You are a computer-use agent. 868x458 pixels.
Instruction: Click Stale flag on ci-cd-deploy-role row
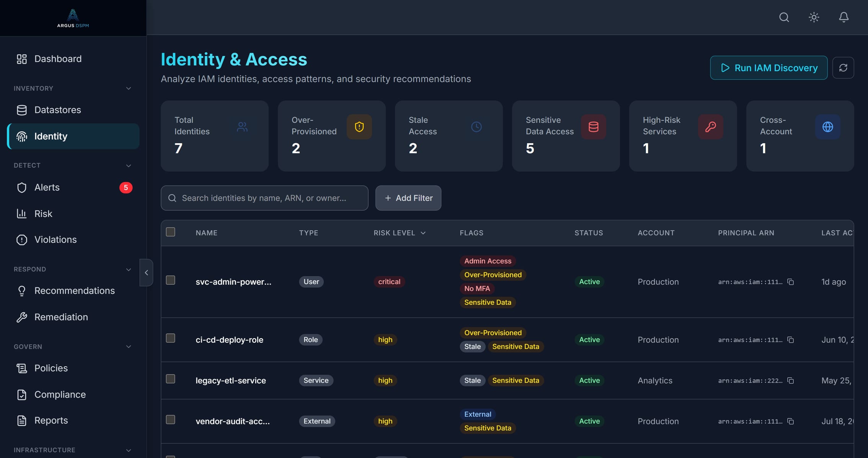(x=472, y=347)
